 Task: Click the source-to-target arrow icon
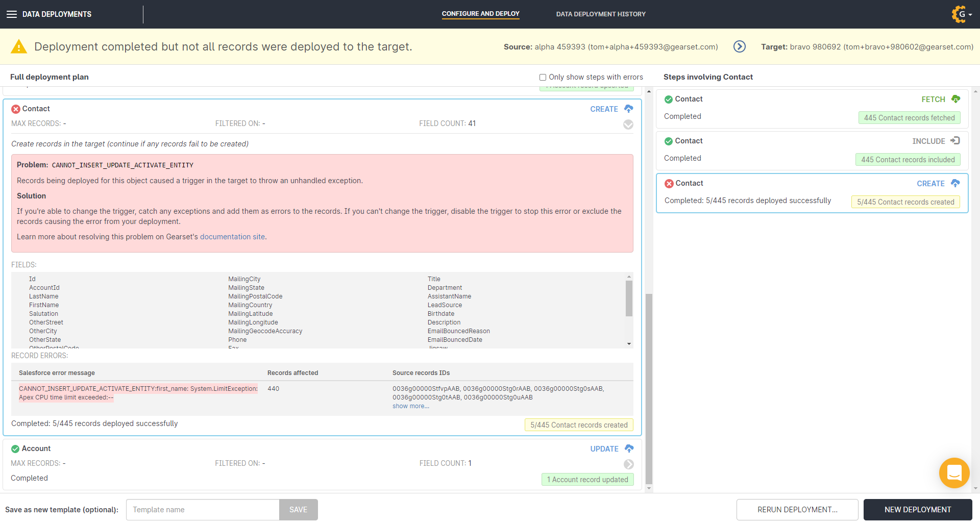739,46
